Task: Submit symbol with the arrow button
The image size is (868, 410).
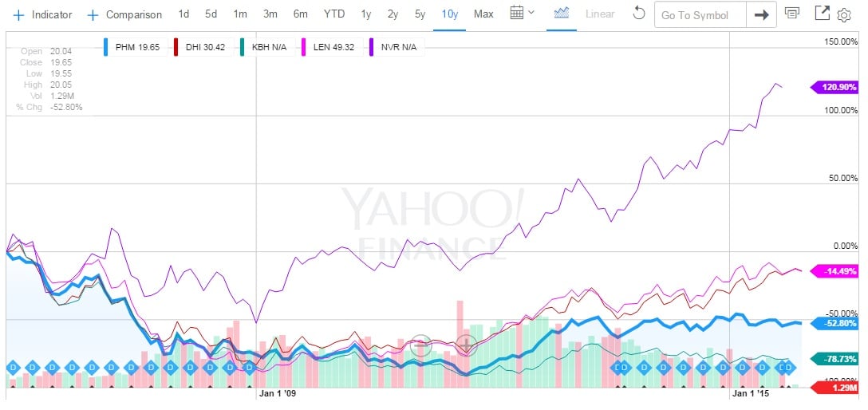Action: (761, 14)
